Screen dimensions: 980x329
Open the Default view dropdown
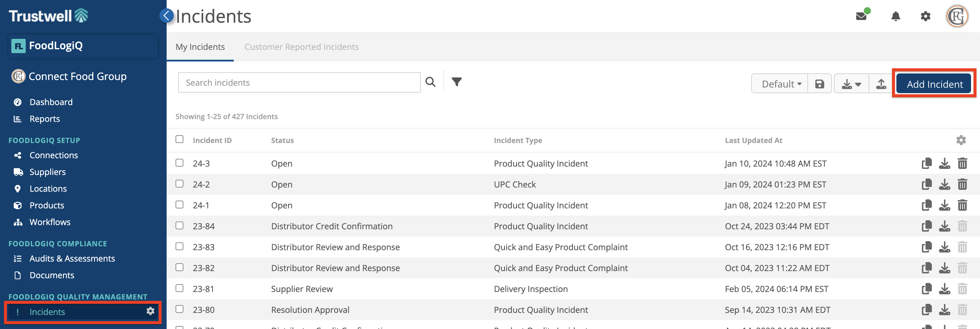point(780,84)
